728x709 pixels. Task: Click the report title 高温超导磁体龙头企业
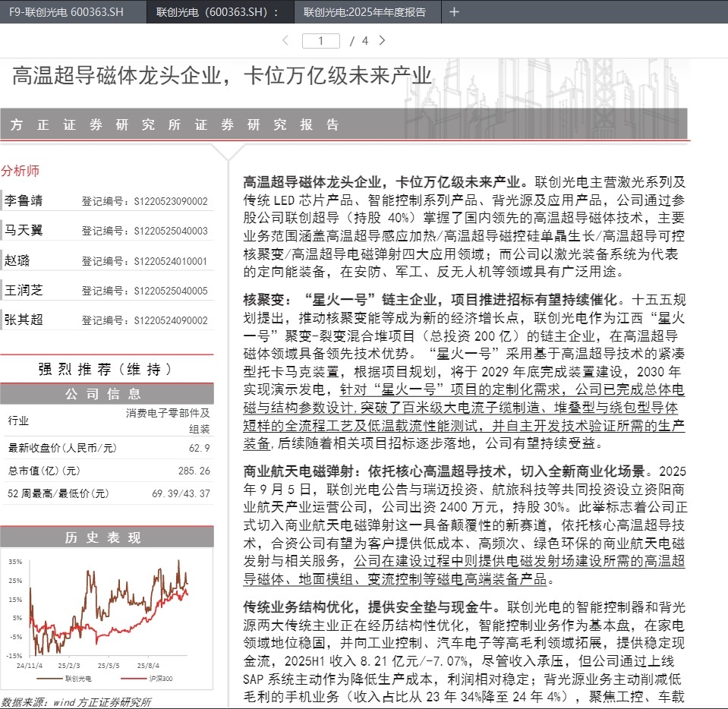pyautogui.click(x=117, y=76)
